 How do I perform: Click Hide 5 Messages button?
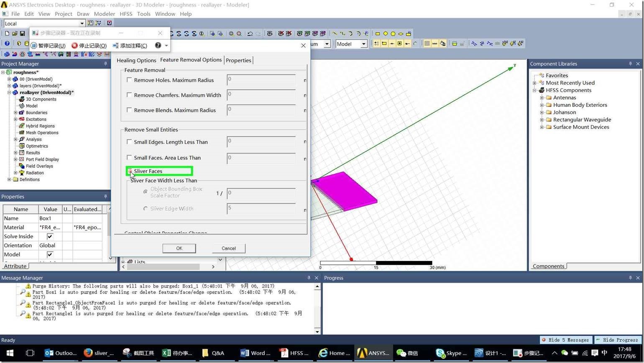566,340
